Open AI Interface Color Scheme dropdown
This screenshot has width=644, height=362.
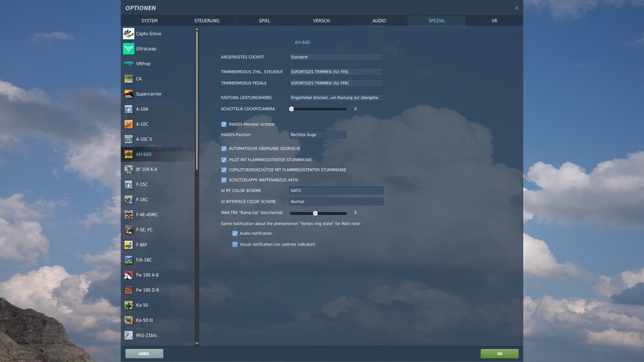336,202
